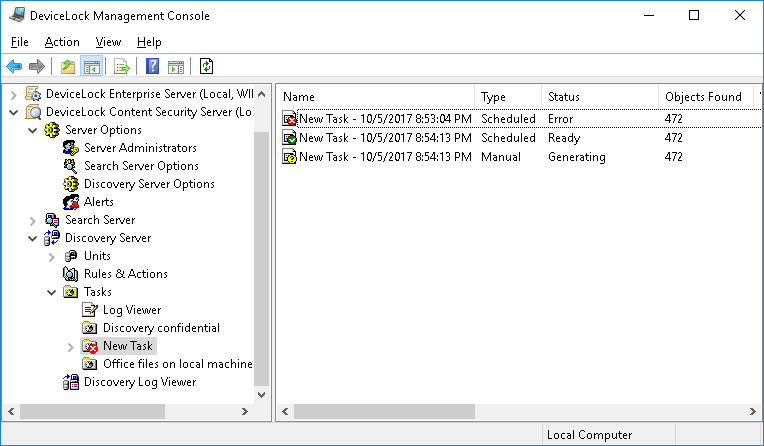Expand the Units tree node
764x446 pixels.
point(52,256)
